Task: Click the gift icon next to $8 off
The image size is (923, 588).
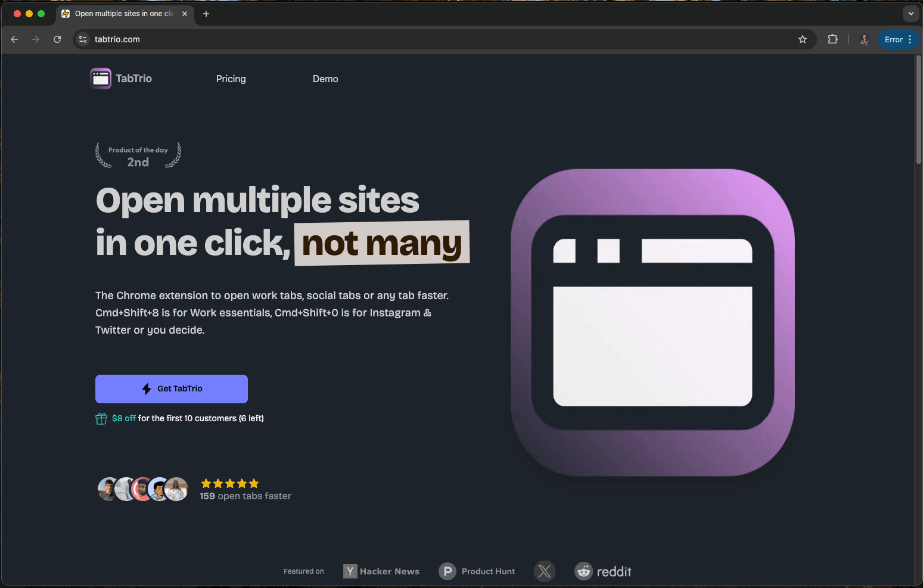Action: tap(101, 419)
